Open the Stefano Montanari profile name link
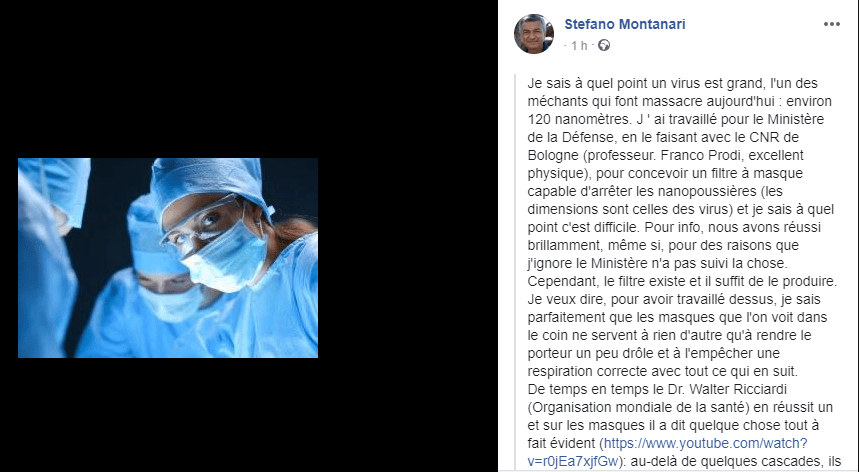 625,24
